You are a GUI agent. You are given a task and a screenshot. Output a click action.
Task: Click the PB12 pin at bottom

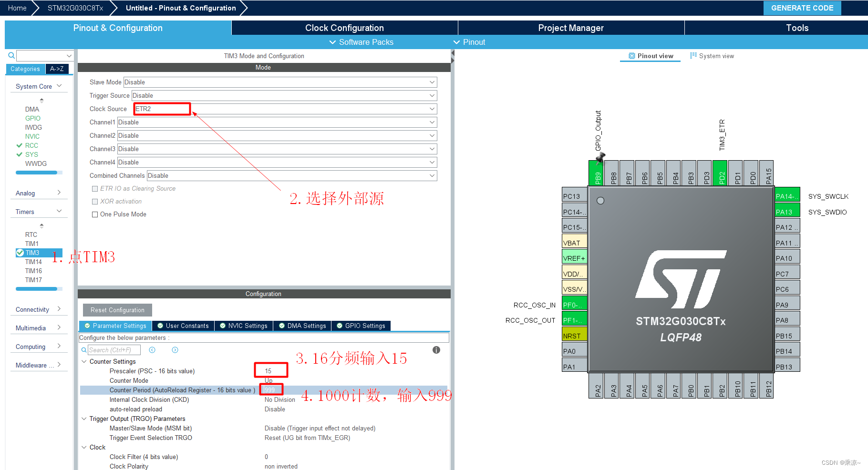point(766,386)
